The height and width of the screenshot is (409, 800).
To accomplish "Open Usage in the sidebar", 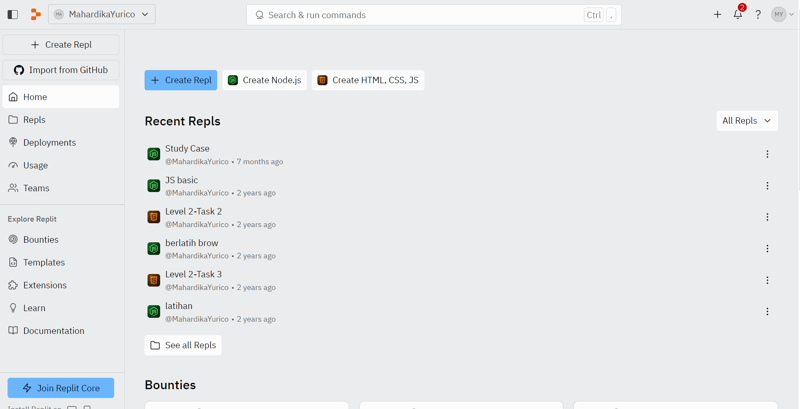I will 61,165.
